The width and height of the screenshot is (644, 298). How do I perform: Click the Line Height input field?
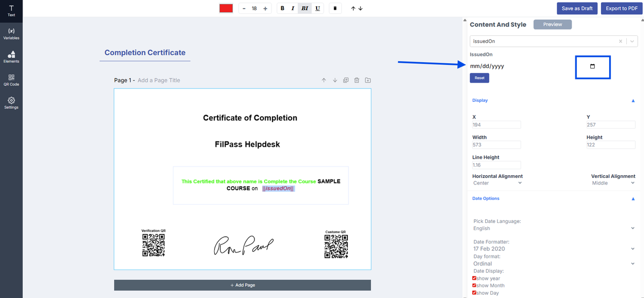[496, 165]
